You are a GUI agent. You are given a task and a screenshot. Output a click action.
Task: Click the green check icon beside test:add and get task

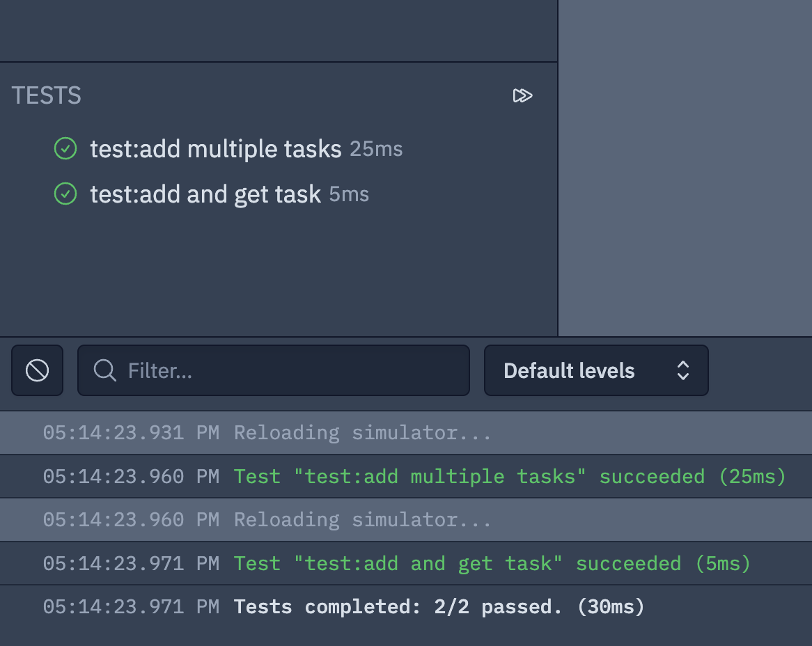(x=65, y=194)
